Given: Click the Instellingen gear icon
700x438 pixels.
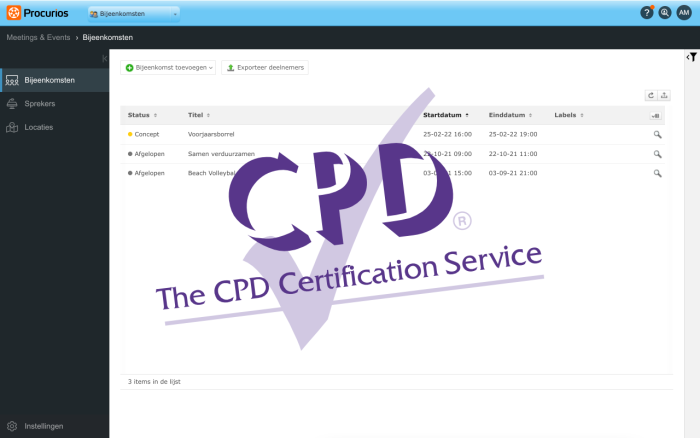Looking at the screenshot, I should pyautogui.click(x=12, y=426).
